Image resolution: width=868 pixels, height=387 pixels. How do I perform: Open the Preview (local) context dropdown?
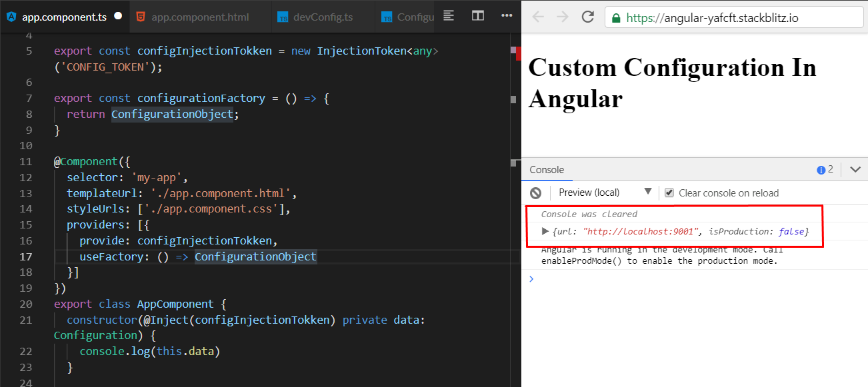605,193
